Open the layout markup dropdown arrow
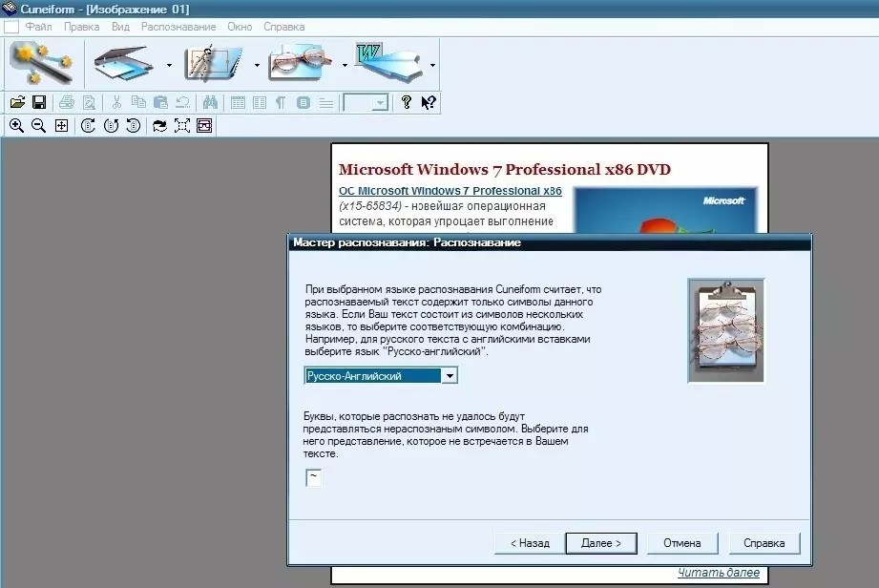The height and width of the screenshot is (588, 879). (x=257, y=65)
